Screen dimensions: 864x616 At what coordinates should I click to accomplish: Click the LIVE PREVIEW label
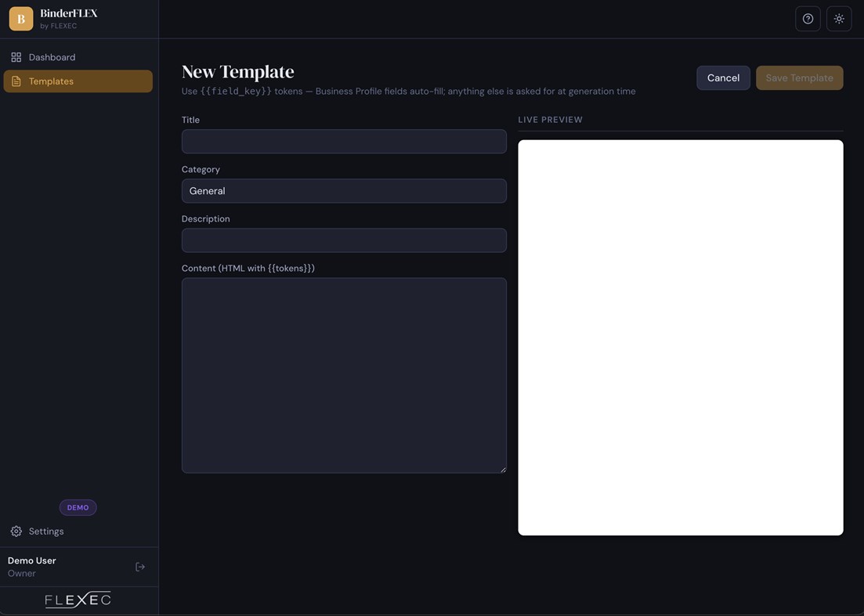point(550,120)
